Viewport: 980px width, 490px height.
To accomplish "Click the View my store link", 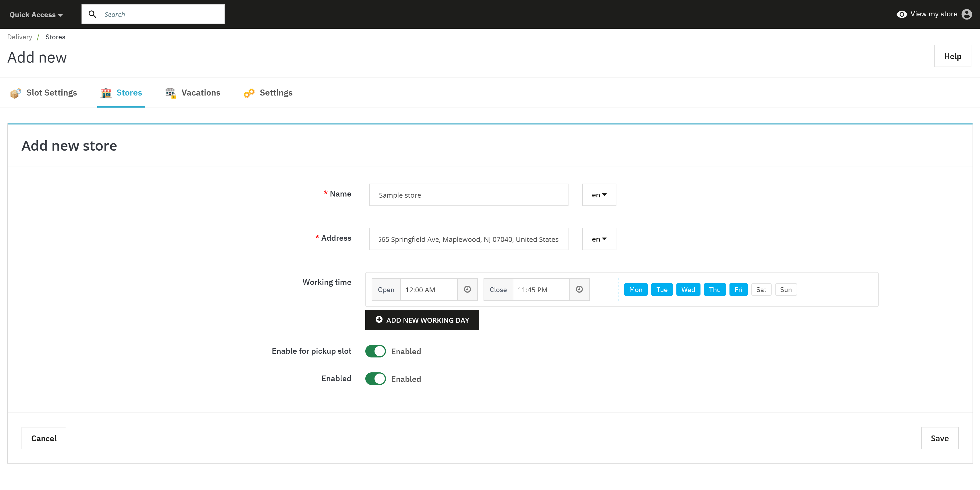I will coord(934,14).
